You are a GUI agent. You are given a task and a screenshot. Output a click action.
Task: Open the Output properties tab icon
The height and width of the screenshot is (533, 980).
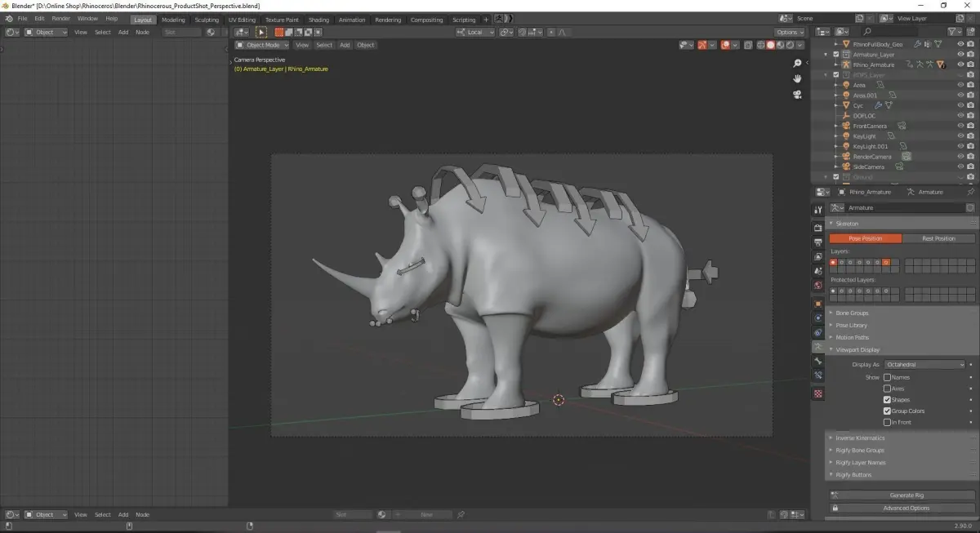tap(818, 242)
